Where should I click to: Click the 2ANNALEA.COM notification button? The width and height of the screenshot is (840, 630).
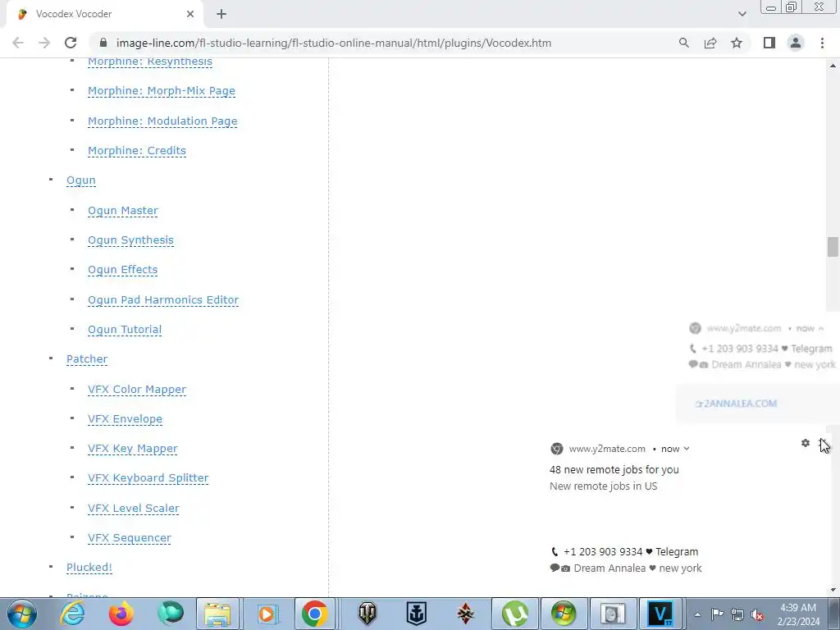(735, 404)
